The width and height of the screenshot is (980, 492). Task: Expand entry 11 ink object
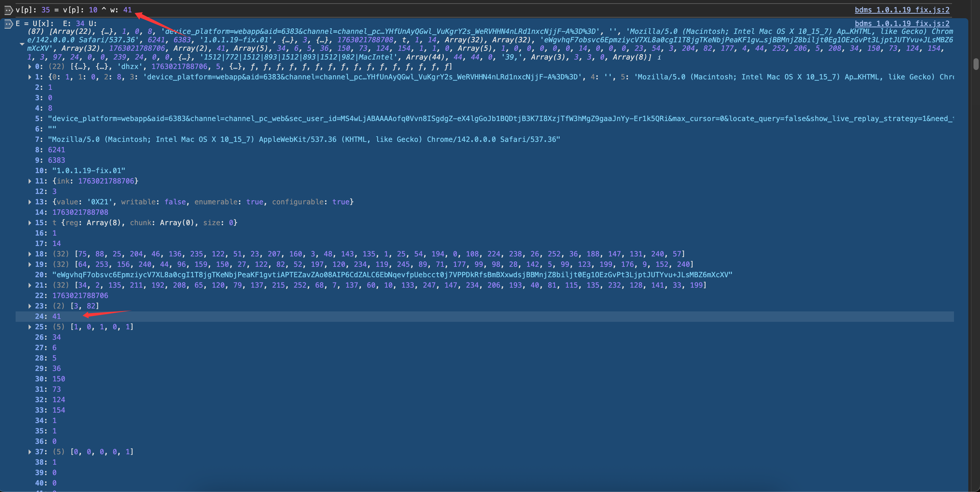[x=30, y=181]
